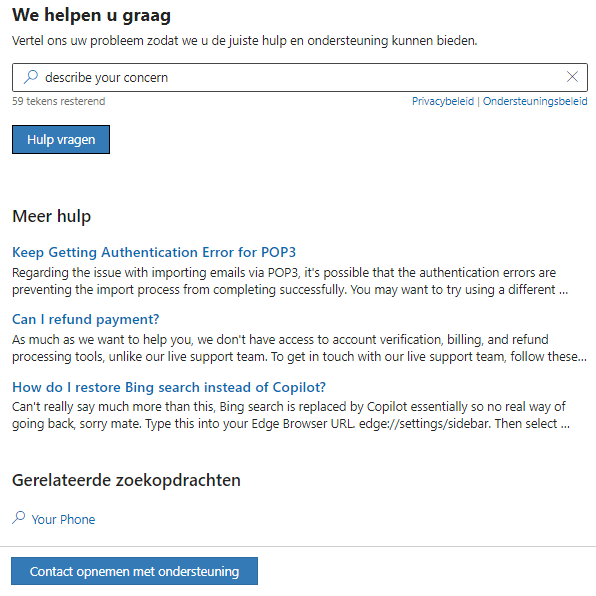
Task: Click the Hulp vragen button
Action: pyautogui.click(x=61, y=139)
